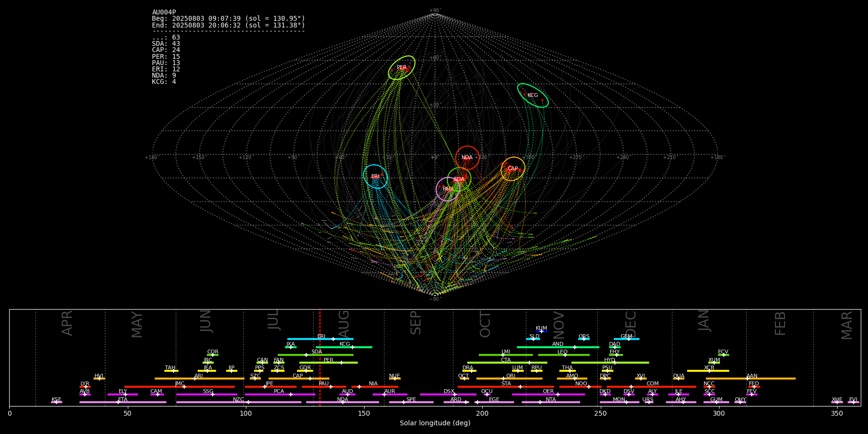Select the 'NDA: 9' count entry
868x434 pixels.
164,76
